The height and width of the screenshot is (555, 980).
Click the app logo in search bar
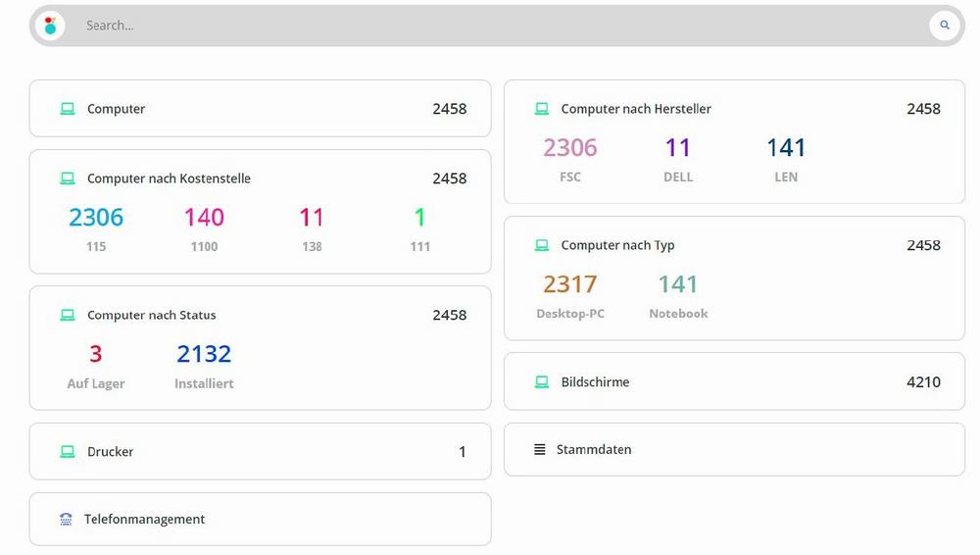[50, 25]
